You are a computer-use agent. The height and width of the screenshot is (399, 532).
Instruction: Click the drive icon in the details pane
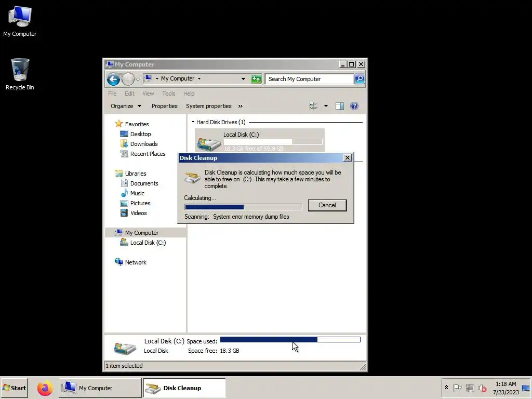pyautogui.click(x=125, y=348)
